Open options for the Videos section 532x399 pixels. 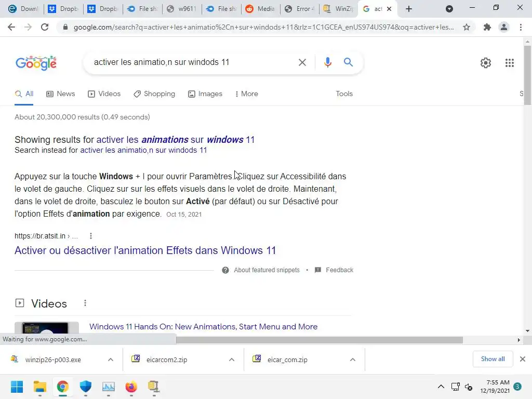coord(85,303)
